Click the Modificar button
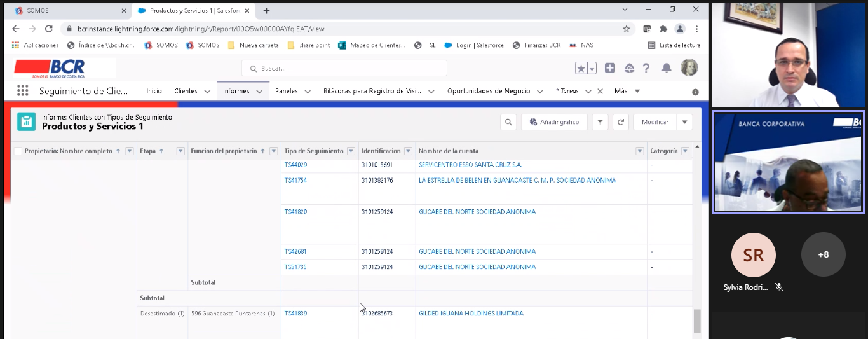The height and width of the screenshot is (339, 868). coord(654,122)
